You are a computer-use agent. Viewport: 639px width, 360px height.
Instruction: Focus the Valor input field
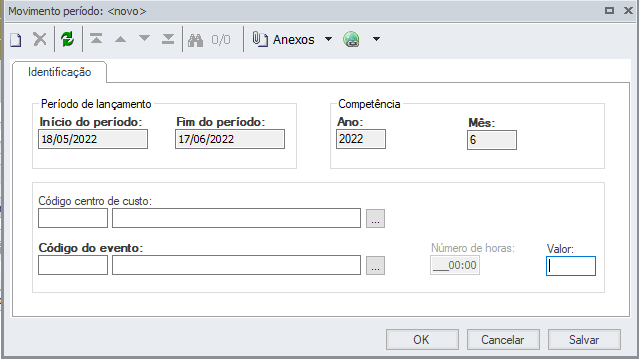click(571, 266)
